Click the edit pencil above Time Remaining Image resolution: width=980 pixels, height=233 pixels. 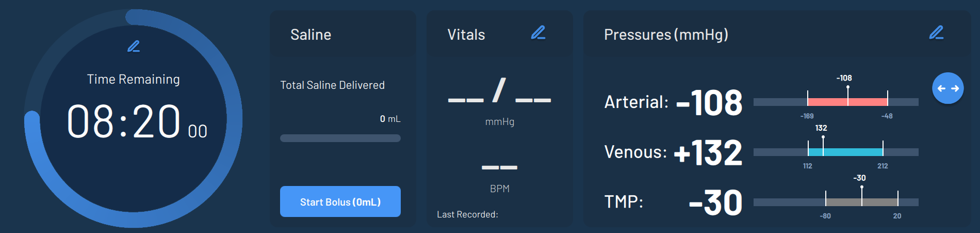pyautogui.click(x=134, y=46)
